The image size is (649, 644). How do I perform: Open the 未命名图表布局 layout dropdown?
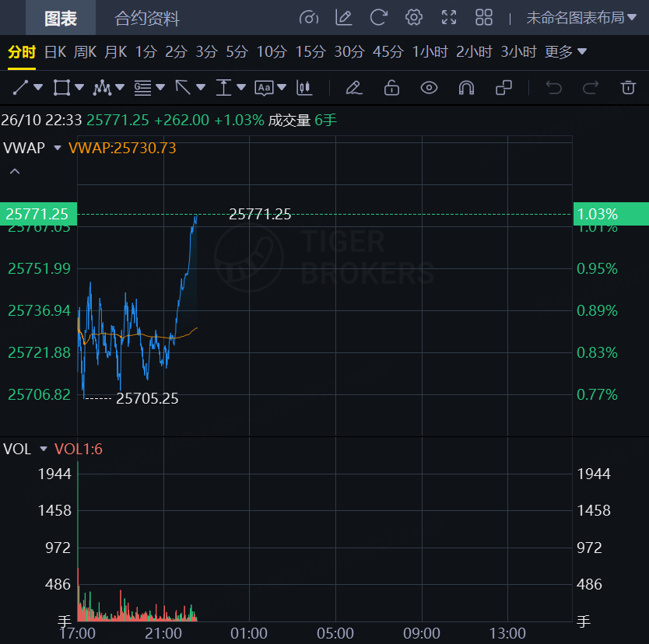[x=581, y=18]
